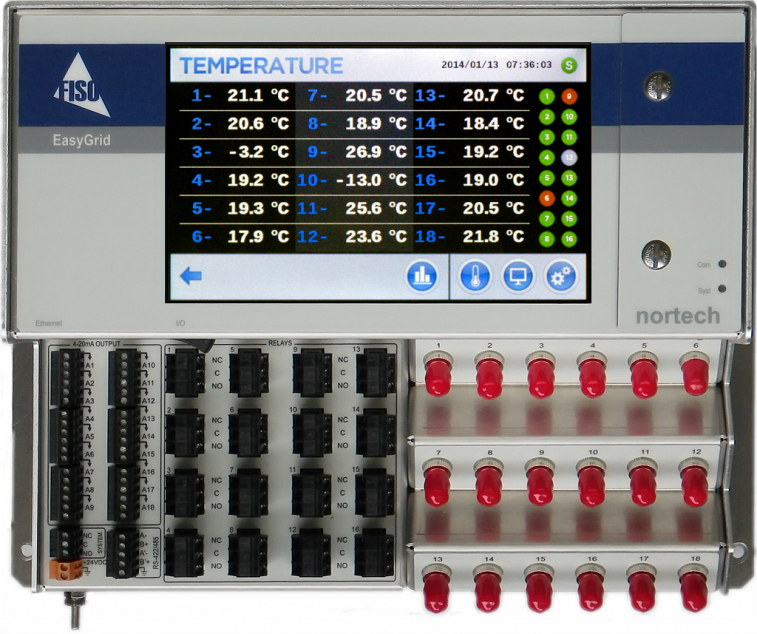
Task: Tap status indicator circle 7
Action: [x=547, y=218]
